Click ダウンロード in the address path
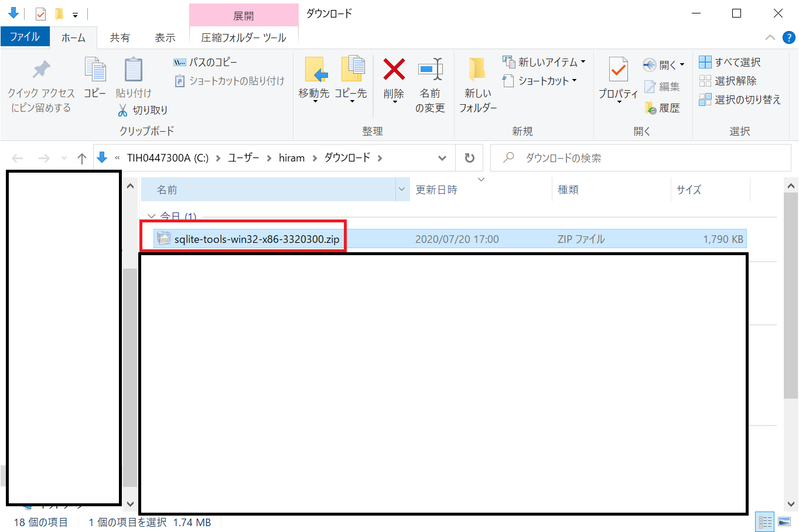799x532 pixels. [x=347, y=158]
